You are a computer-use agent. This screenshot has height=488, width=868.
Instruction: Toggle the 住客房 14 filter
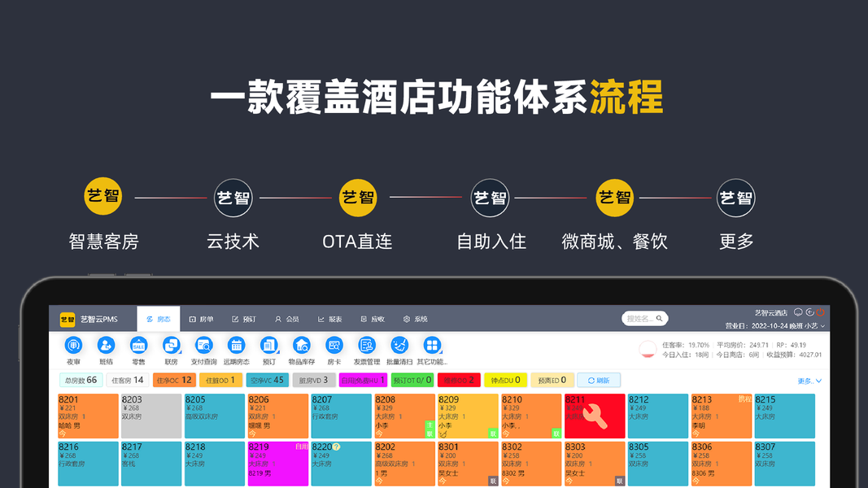coord(128,380)
